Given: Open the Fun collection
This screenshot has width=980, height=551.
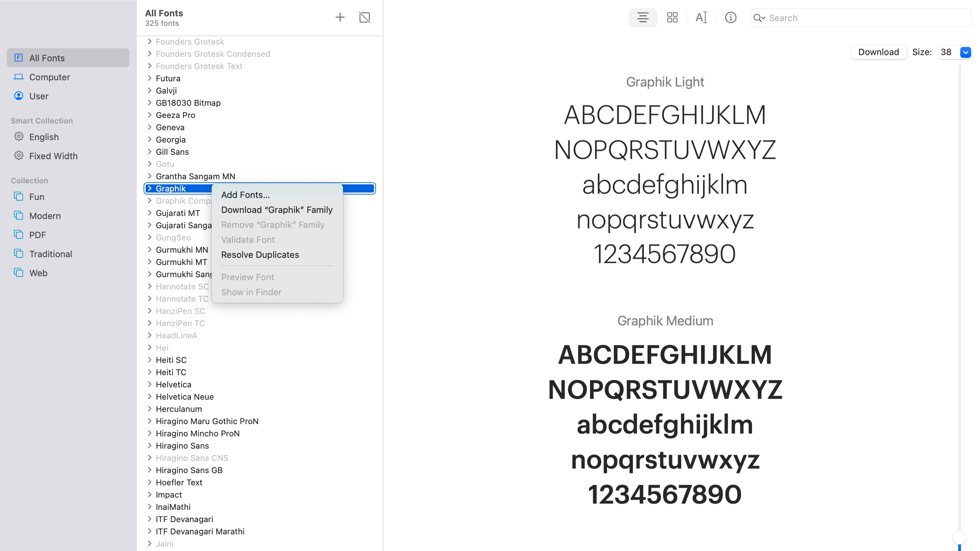Looking at the screenshot, I should point(68,197).
